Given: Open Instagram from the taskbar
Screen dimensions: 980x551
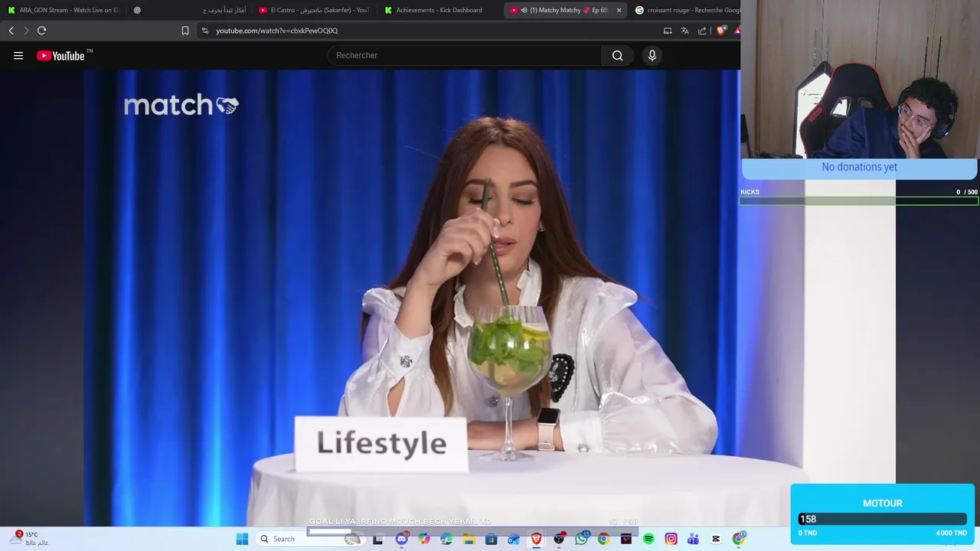Looking at the screenshot, I should pyautogui.click(x=671, y=539).
